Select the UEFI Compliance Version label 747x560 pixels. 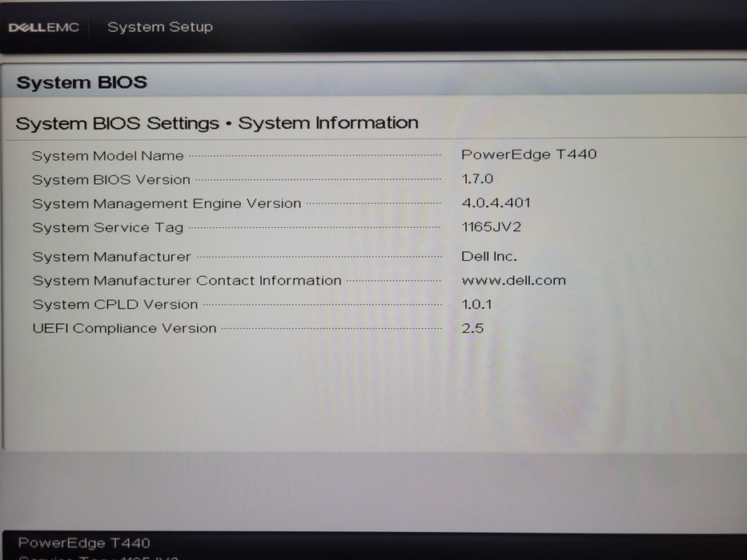tap(124, 328)
